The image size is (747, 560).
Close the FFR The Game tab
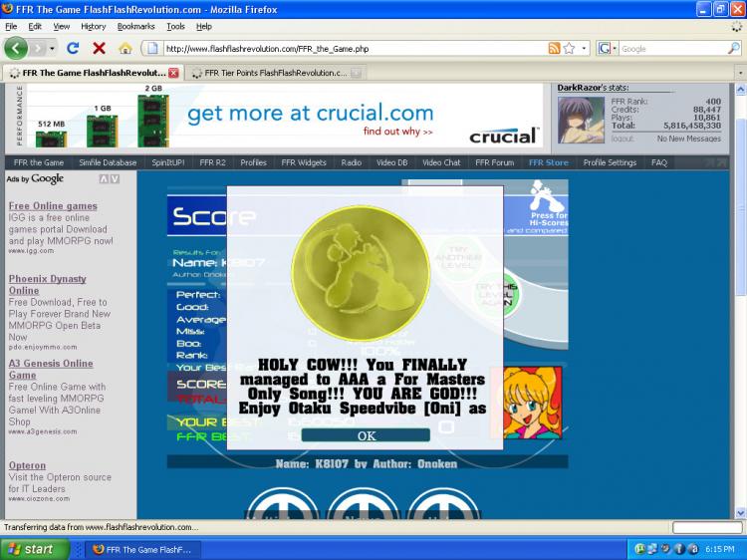pos(173,73)
